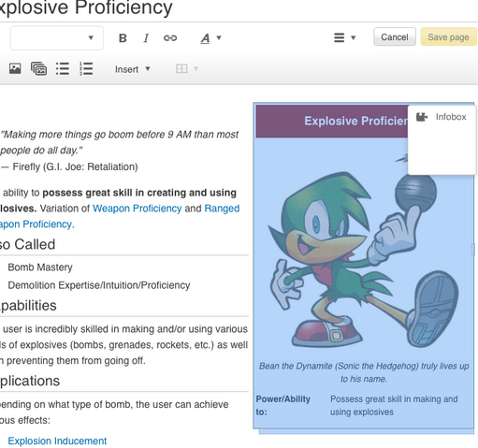Click the 'Making more things go boom' quote
Image resolution: width=478 pixels, height=448 pixels.
click(120, 142)
